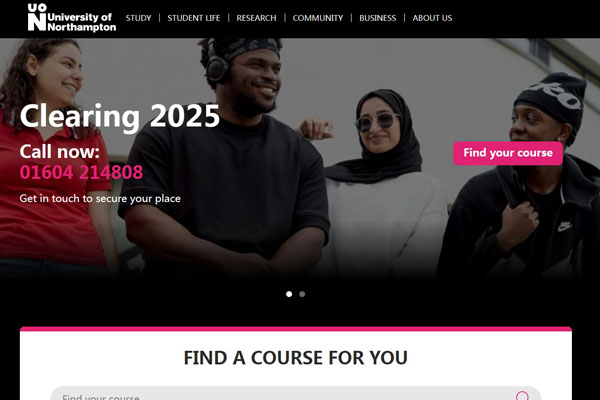The image size is (600, 400).
Task: Click the magnifier search icon in course finder
Action: (522, 395)
